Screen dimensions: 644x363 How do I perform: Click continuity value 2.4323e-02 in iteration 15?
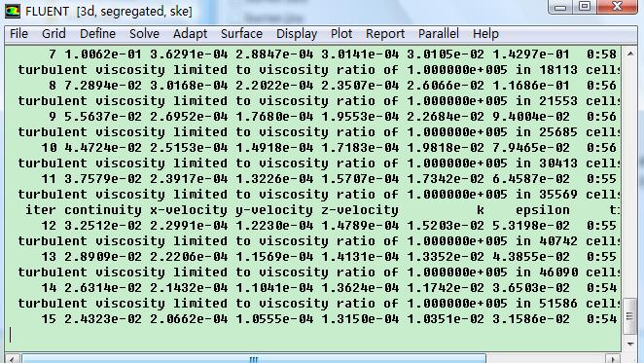[x=103, y=319]
